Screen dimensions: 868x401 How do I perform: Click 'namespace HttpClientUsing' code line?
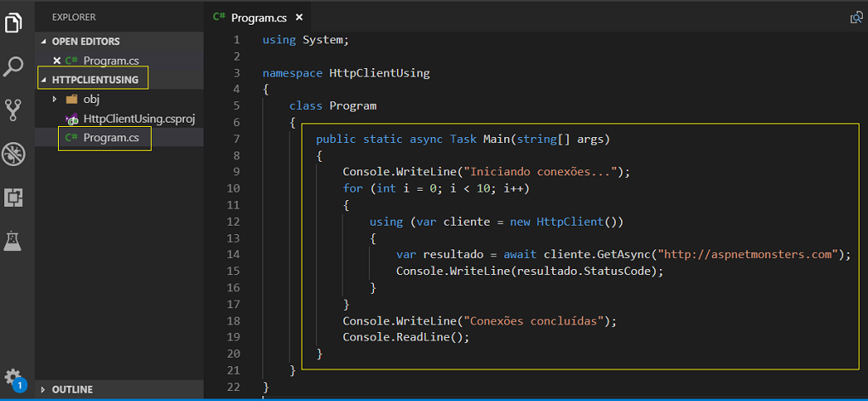346,73
